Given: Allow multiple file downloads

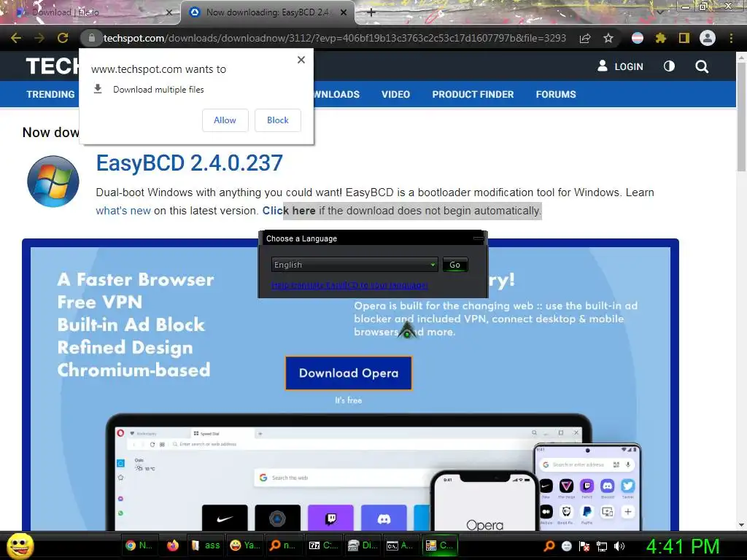Looking at the screenshot, I should tap(225, 120).
